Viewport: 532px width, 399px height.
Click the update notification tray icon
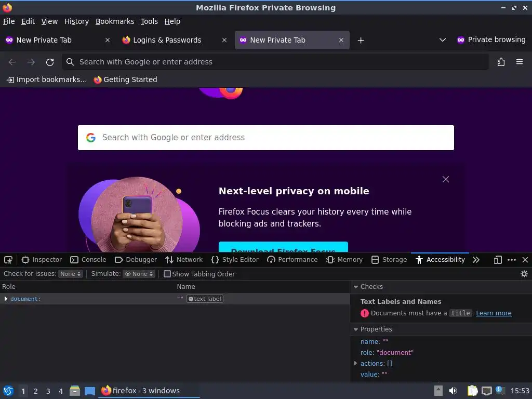[499, 390]
